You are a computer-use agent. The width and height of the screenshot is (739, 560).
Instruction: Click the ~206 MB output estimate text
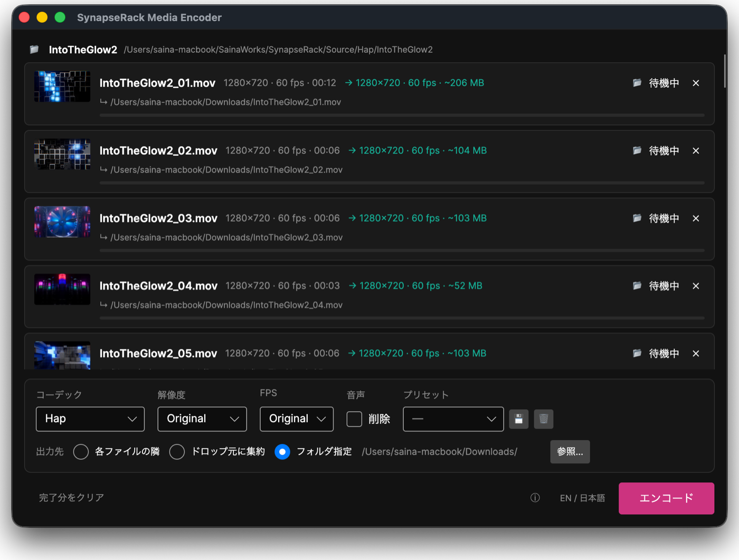[464, 83]
